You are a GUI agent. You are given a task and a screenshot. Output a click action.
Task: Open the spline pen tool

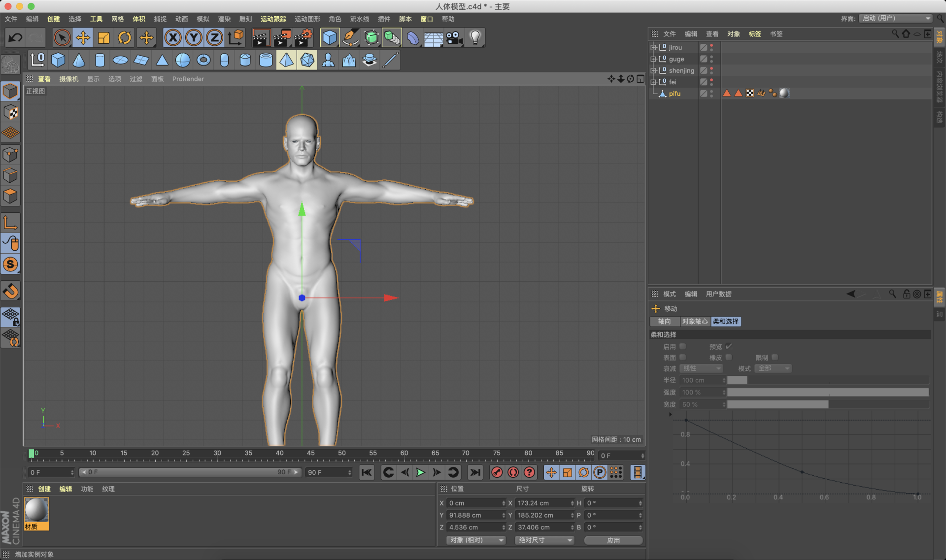(x=350, y=37)
